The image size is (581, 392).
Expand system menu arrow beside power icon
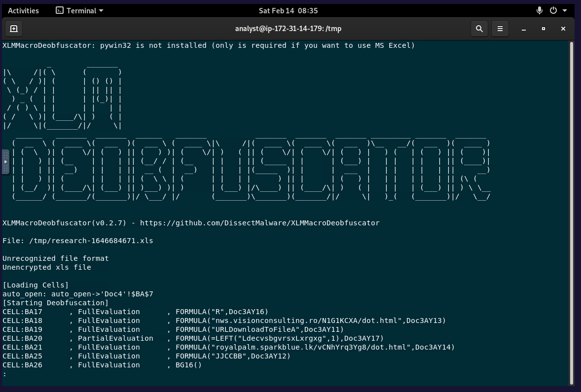[x=565, y=10]
